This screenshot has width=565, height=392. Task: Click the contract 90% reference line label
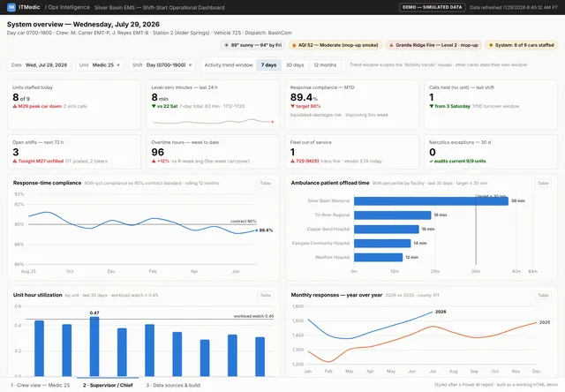[244, 222]
